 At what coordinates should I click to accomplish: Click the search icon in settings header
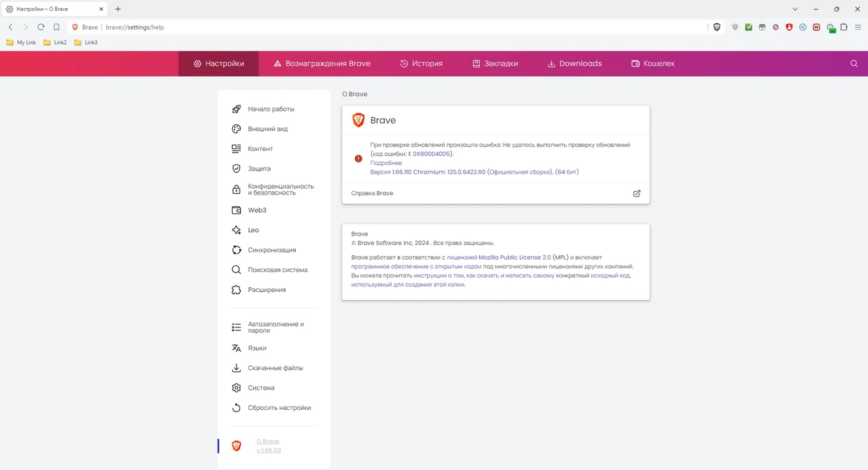pyautogui.click(x=854, y=64)
